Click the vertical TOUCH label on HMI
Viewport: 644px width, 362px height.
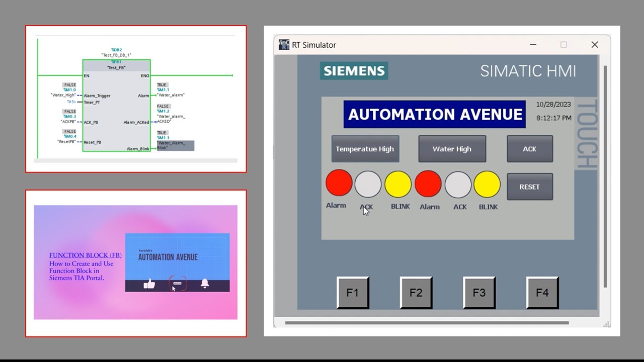tap(586, 134)
